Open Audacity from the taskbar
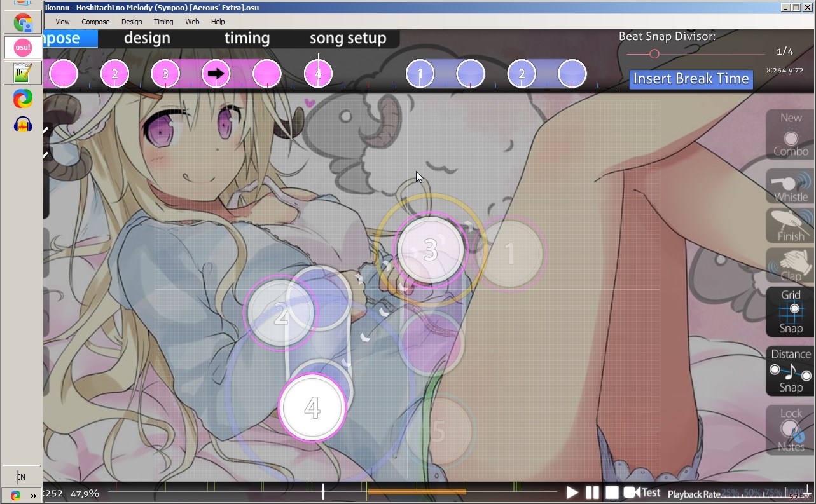The width and height of the screenshot is (816, 504). (x=23, y=125)
